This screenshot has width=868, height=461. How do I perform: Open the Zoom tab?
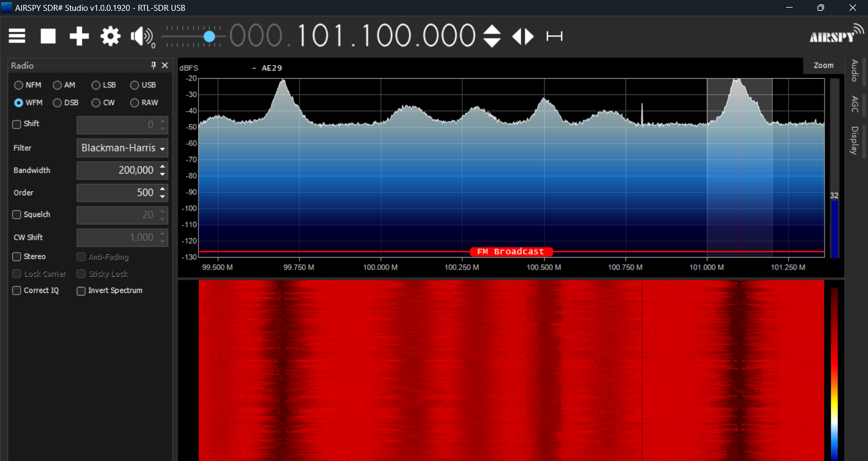coord(824,65)
